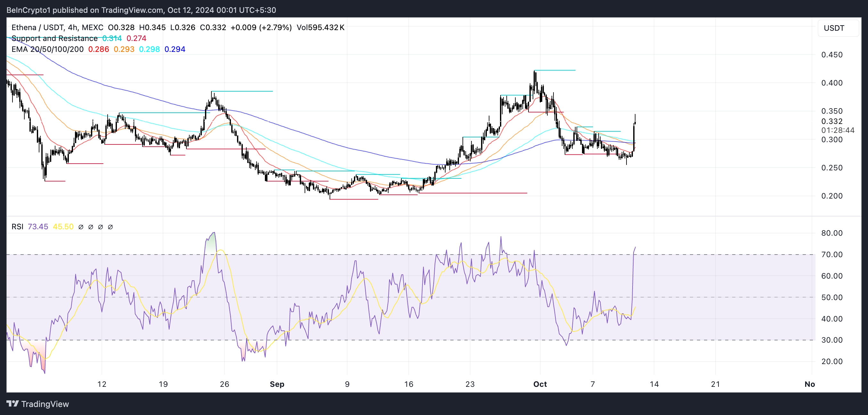Click the red EMA 20 value 0.286
Viewport: 868px width, 415px height.
[98, 50]
